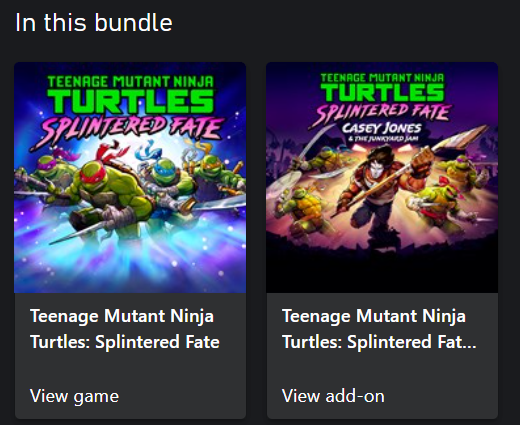Click the Casey Jones text on add-on cover

coord(382,128)
